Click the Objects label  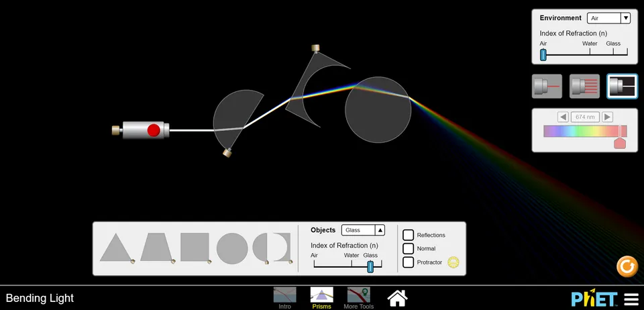tap(323, 230)
